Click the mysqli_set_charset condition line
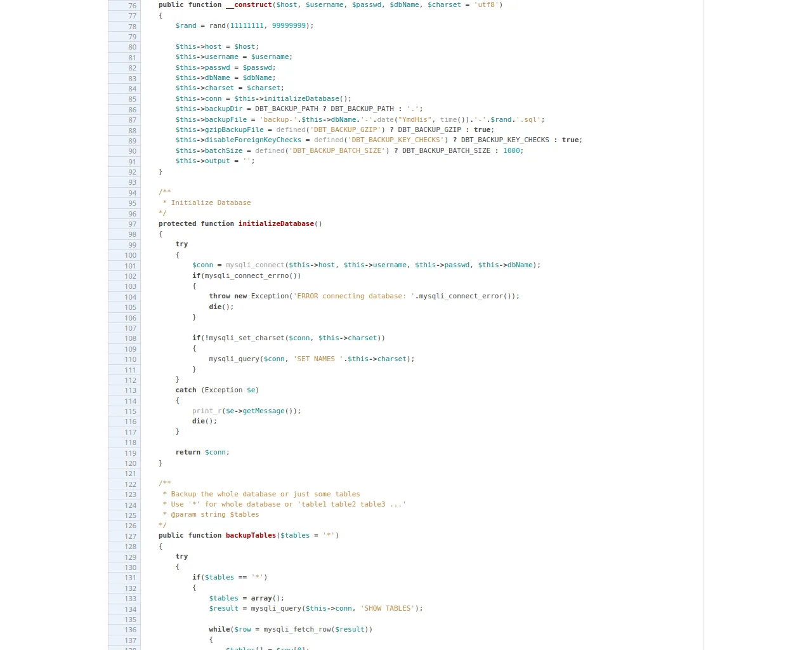Viewport: 812px width, 650px height. click(x=289, y=338)
